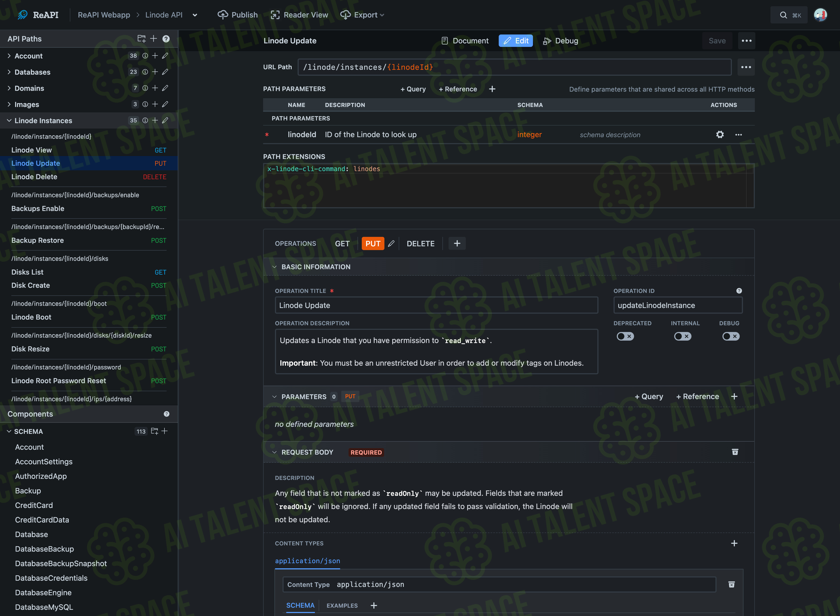The width and height of the screenshot is (840, 616).
Task: Add folder in SCHEMA section
Action: click(154, 431)
